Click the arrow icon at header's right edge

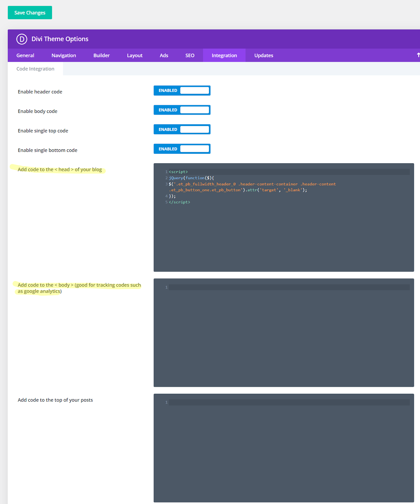(x=418, y=55)
